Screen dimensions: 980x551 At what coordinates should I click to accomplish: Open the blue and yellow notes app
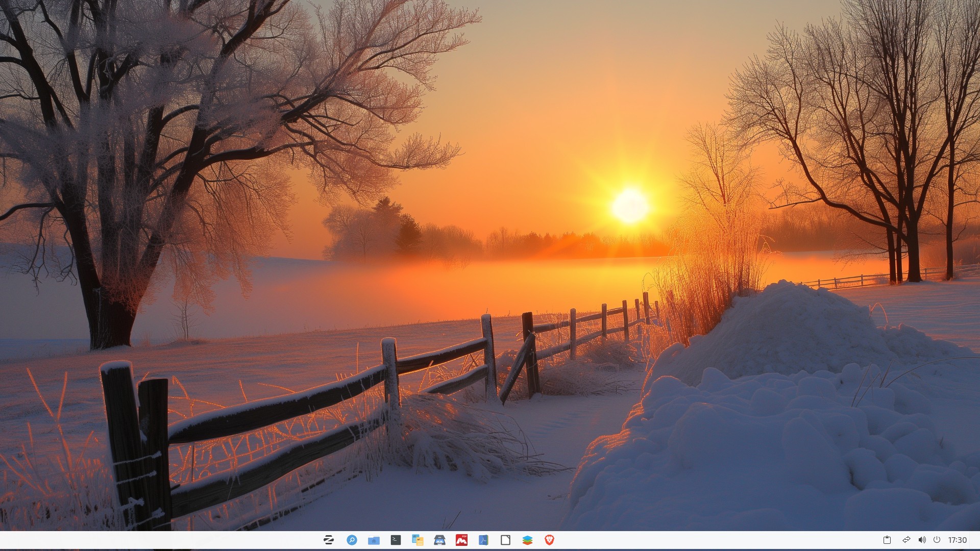coord(418,540)
